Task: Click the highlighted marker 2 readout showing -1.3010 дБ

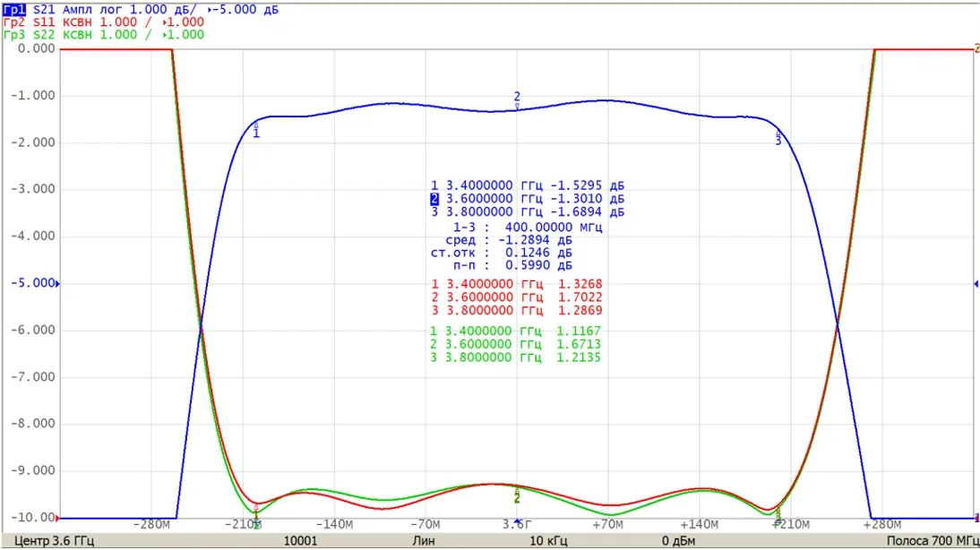Action: (527, 199)
